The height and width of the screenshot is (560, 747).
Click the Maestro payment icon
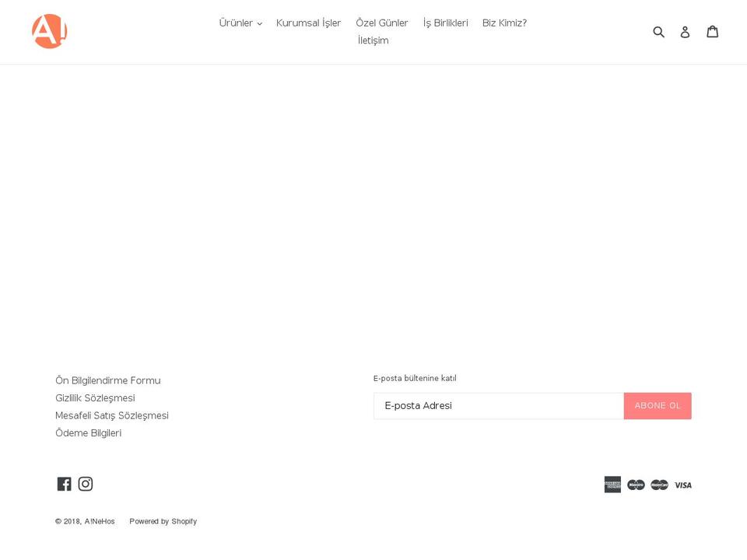click(x=636, y=485)
